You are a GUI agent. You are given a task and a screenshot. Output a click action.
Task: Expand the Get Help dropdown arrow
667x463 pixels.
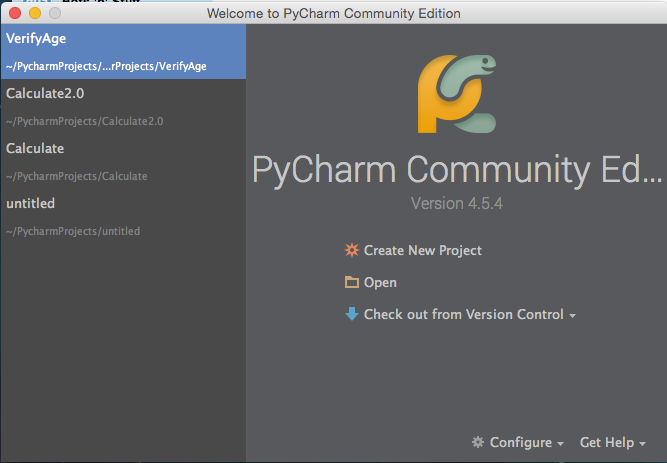(x=642, y=444)
